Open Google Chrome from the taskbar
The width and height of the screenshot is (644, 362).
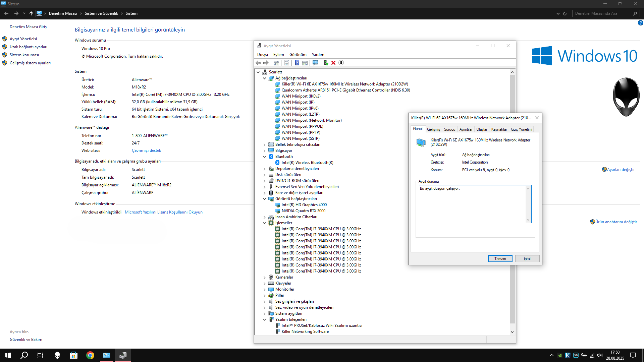point(90,355)
